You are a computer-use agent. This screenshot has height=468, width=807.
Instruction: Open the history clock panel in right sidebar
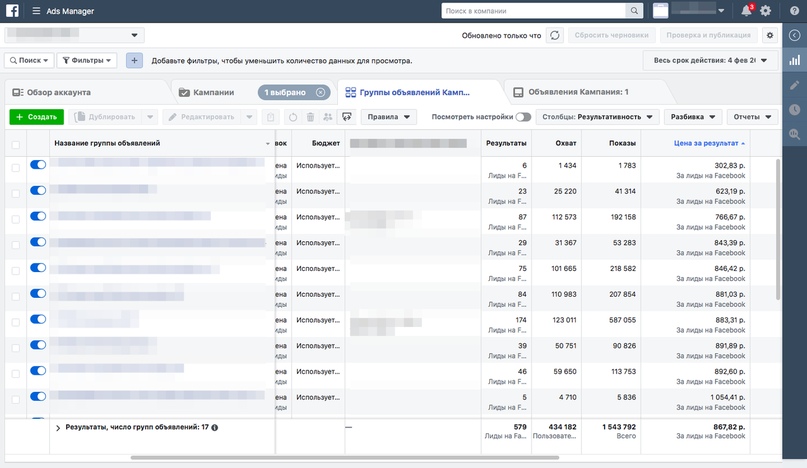point(795,109)
